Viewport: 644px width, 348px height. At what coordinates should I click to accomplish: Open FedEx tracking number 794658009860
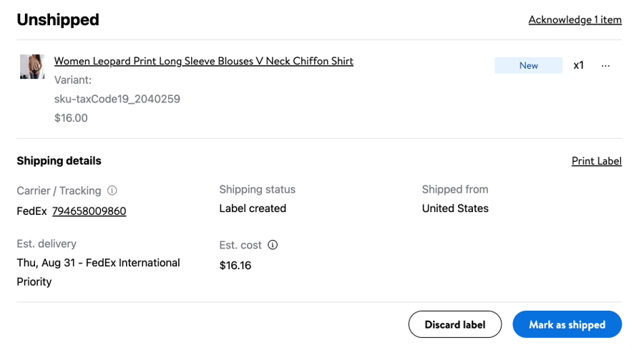[89, 211]
